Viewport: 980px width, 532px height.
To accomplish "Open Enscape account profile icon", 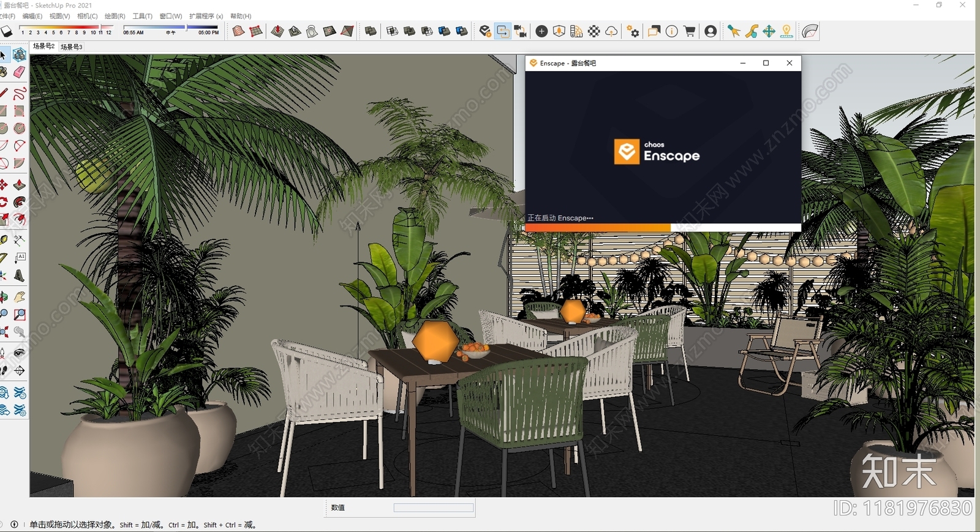I will 710,31.
